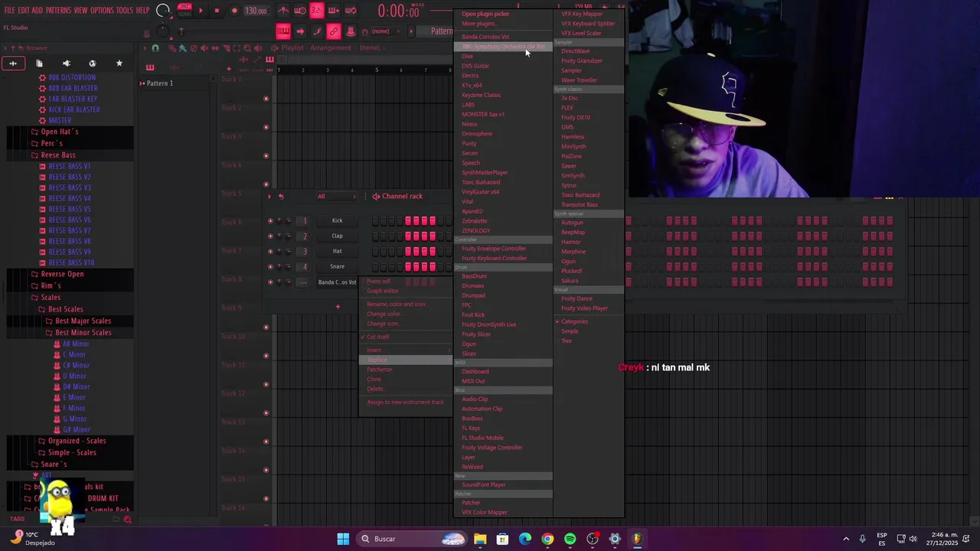Click the magnet snap icon in Playlist toolbar
Viewport: 980px width, 551px height.
pos(155,47)
